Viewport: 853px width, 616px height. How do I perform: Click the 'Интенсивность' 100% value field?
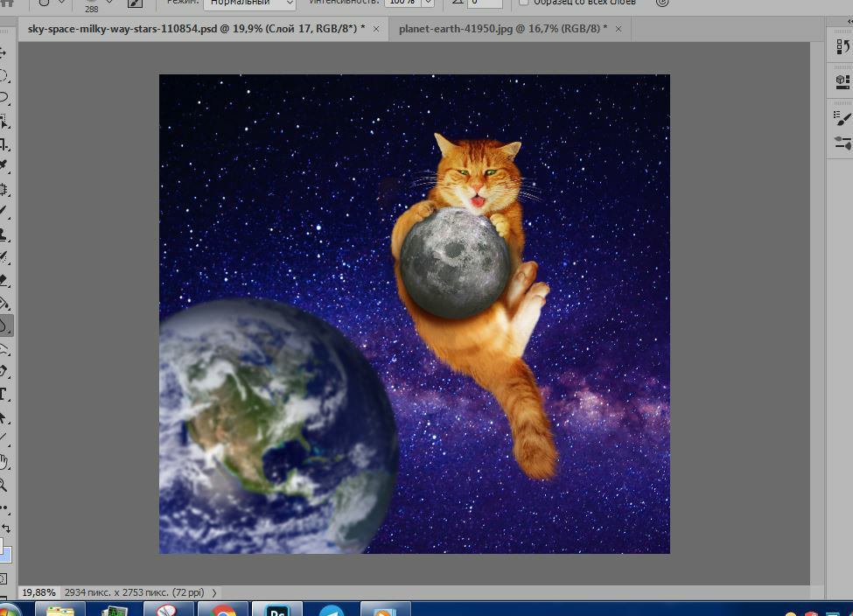[403, 3]
